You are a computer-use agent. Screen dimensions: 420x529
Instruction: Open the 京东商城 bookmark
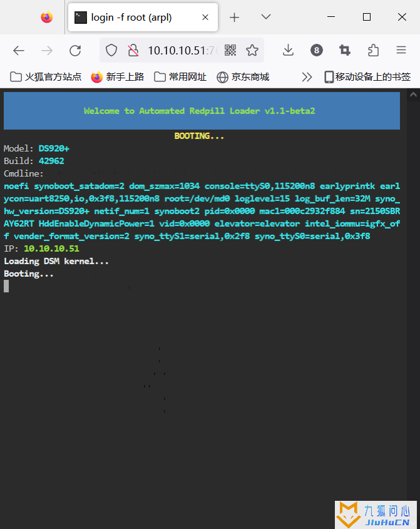pos(243,77)
